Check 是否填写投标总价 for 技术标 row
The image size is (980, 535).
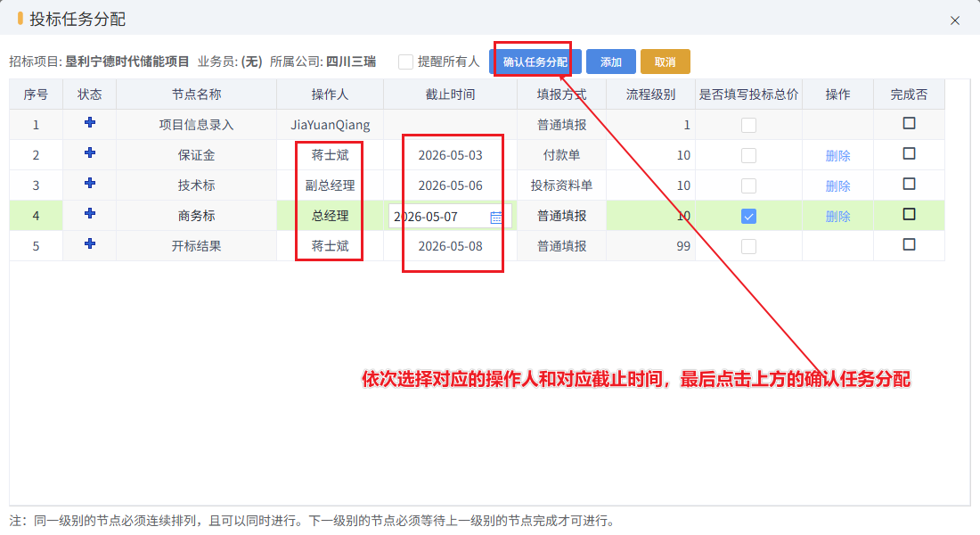[748, 185]
